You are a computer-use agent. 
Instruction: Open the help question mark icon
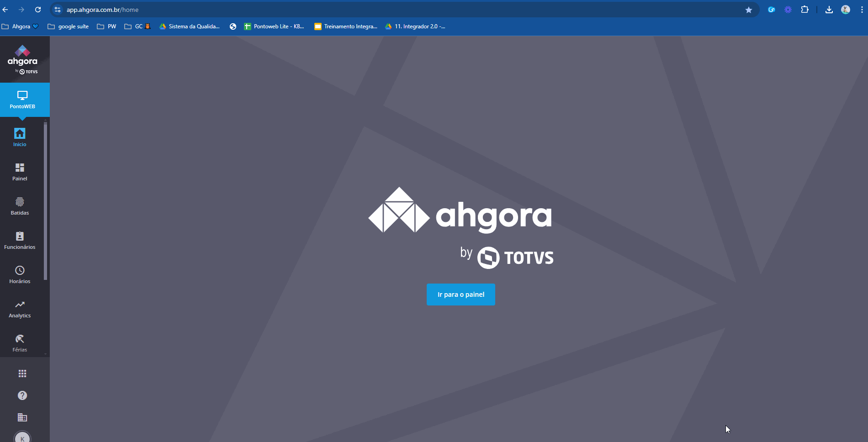22,395
